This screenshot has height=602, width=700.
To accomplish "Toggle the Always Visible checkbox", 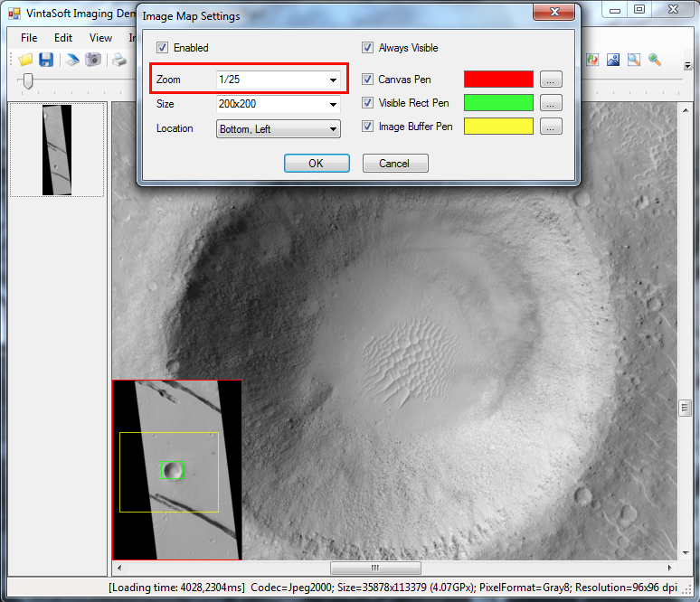I will [368, 48].
